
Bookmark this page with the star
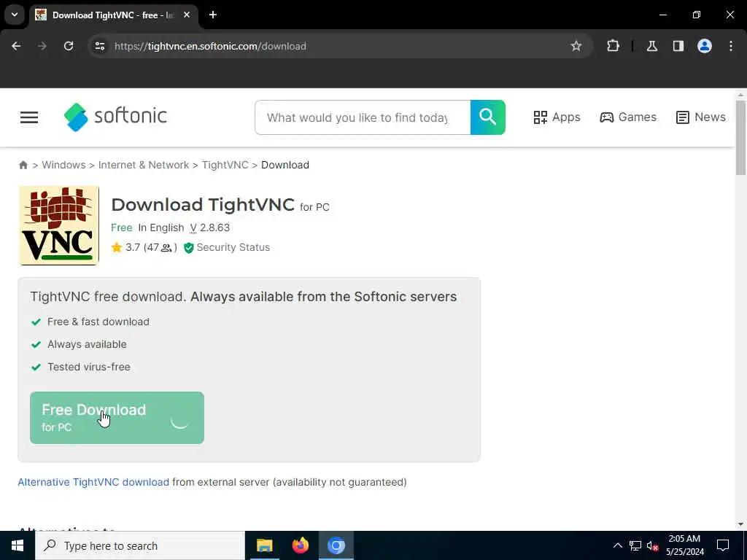tap(576, 46)
